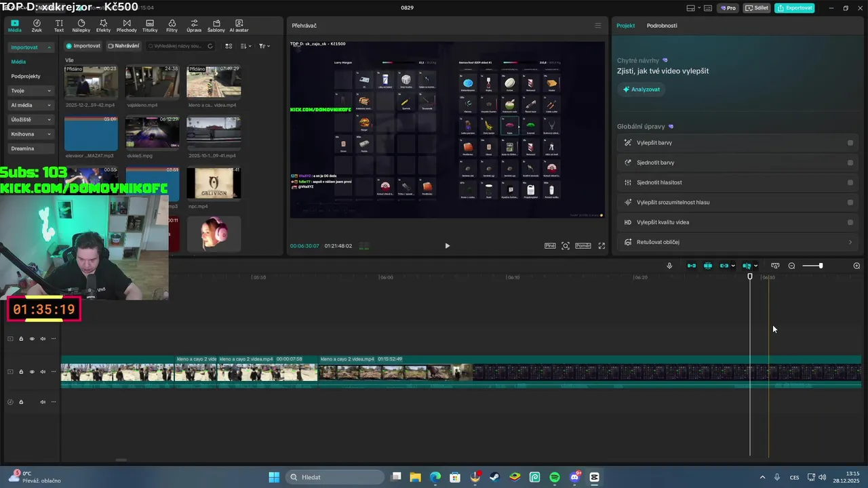Click the refresh icon in media search box
Image resolution: width=868 pixels, height=488 pixels.
pos(210,46)
